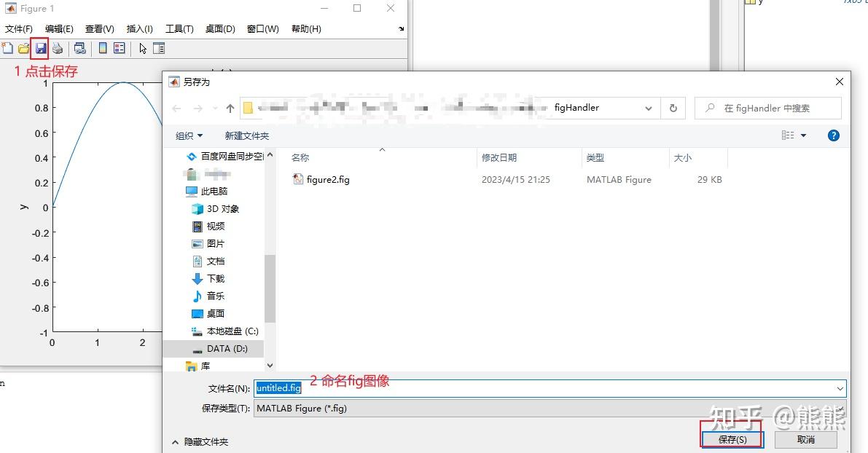Click the Save icon in the figure toolbar
The height and width of the screenshot is (453, 868).
tap(41, 48)
